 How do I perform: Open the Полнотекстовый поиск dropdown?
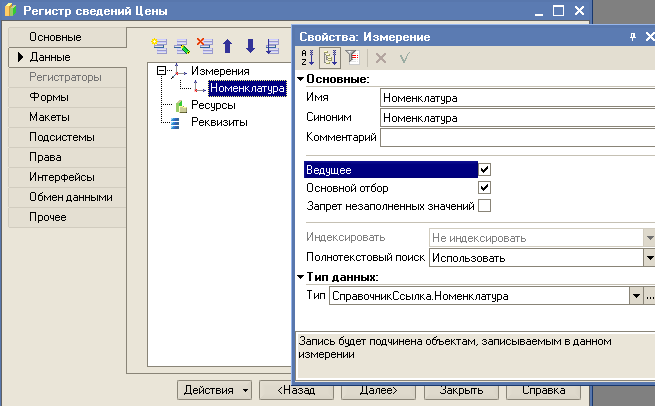tap(649, 258)
